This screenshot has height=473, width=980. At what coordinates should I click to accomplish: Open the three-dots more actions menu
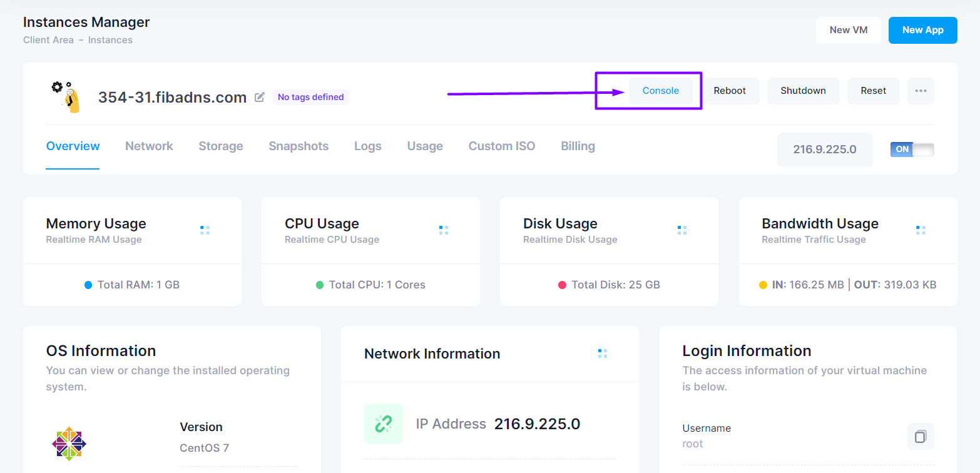(921, 91)
